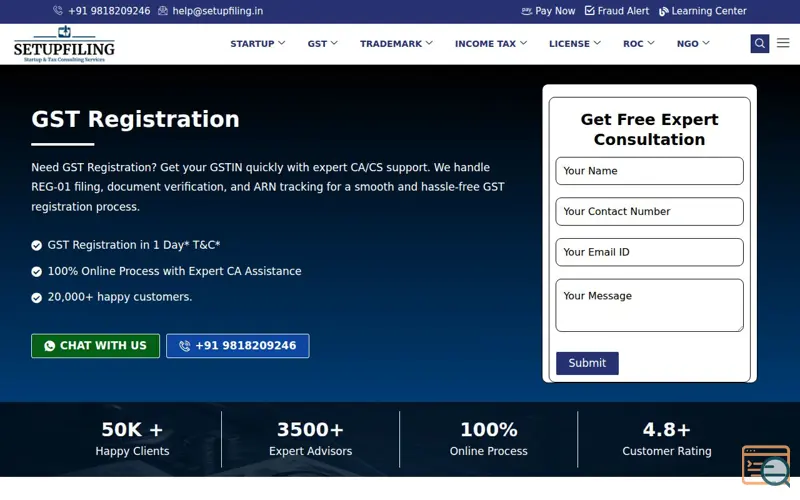Click the Get Free Expert Consultation heading

(649, 130)
